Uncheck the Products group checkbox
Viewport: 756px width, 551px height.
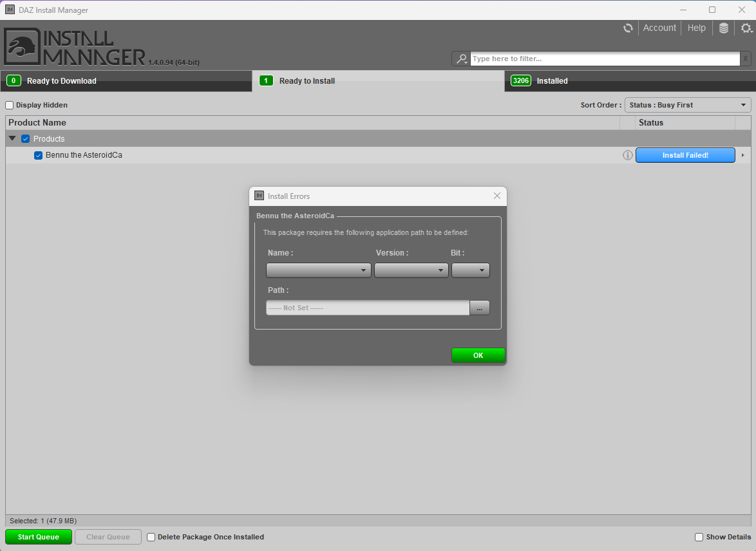tap(26, 139)
